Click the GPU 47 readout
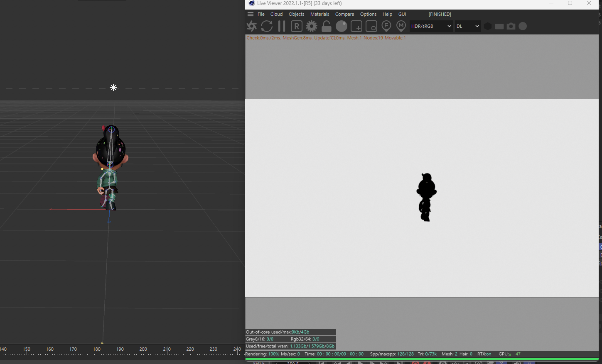602x364 pixels. (509, 354)
